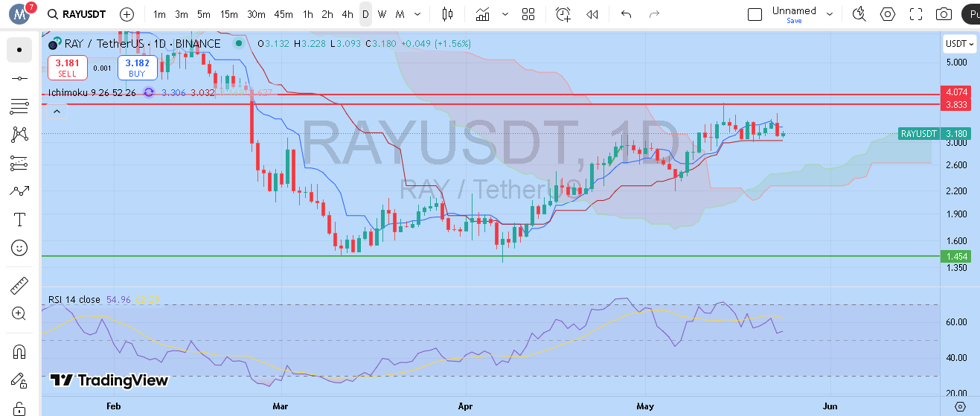980x416 pixels.
Task: Select the pattern drawing tool
Action: [x=19, y=135]
